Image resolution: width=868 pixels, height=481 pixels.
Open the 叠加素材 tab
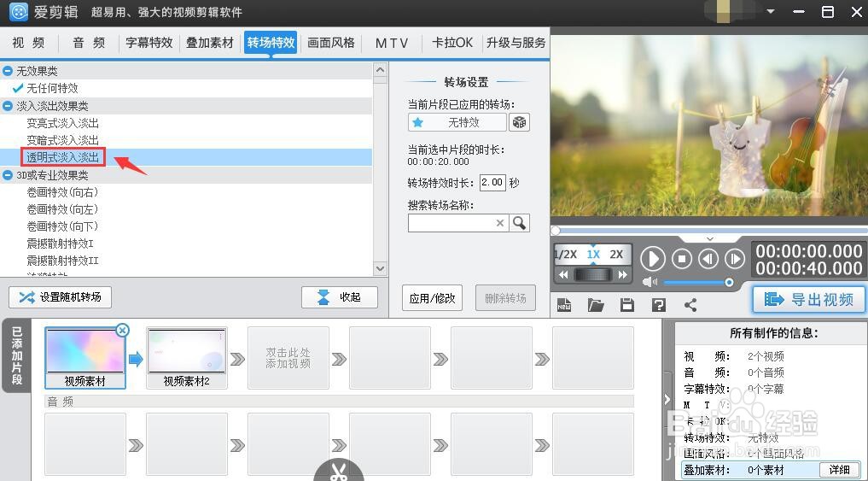(x=210, y=44)
